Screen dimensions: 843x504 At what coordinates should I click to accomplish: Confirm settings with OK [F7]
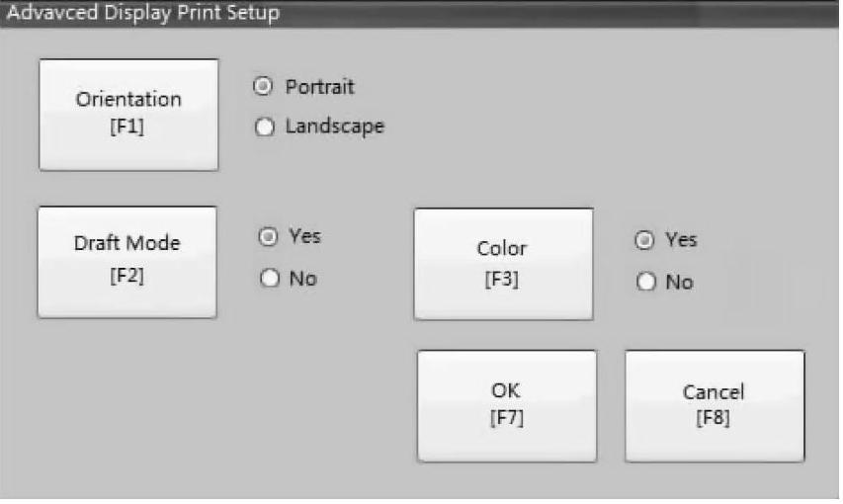click(x=507, y=406)
